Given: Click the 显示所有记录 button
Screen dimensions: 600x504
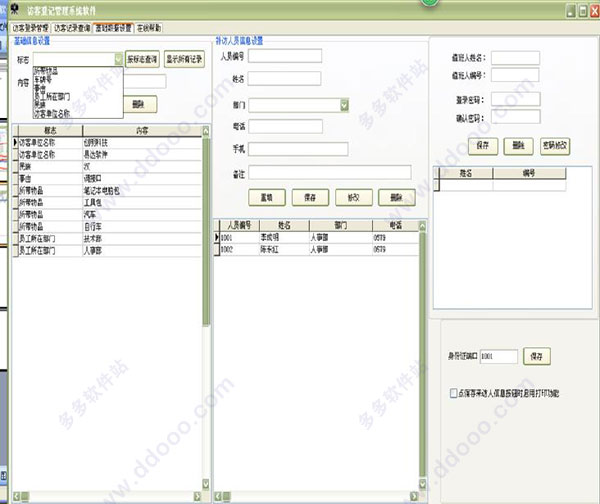Looking at the screenshot, I should (184, 59).
